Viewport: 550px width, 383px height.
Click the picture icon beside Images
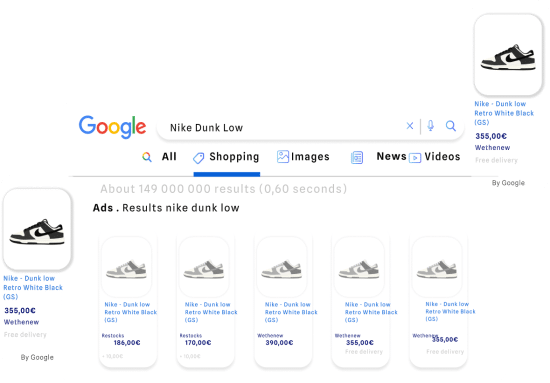[283, 156]
